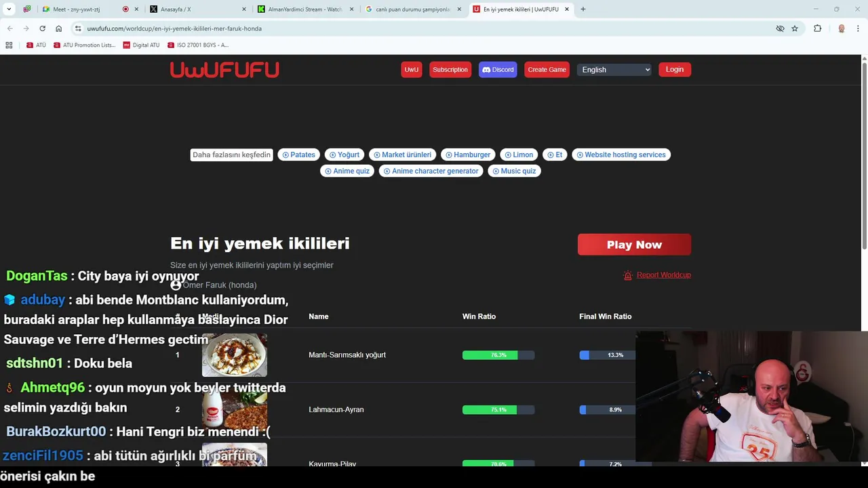
Task: Select the Mantı-Sarımsaklı yoğurt name text
Action: [347, 355]
